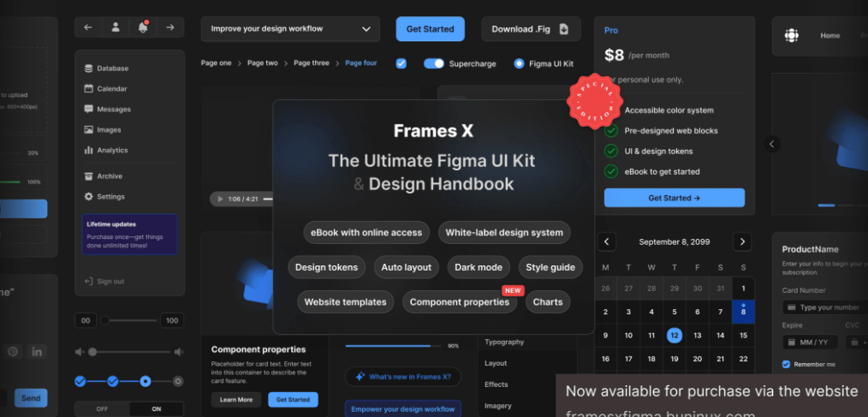The image size is (868, 417).
Task: Click the forward arrow icon in top toolbar
Action: click(170, 27)
